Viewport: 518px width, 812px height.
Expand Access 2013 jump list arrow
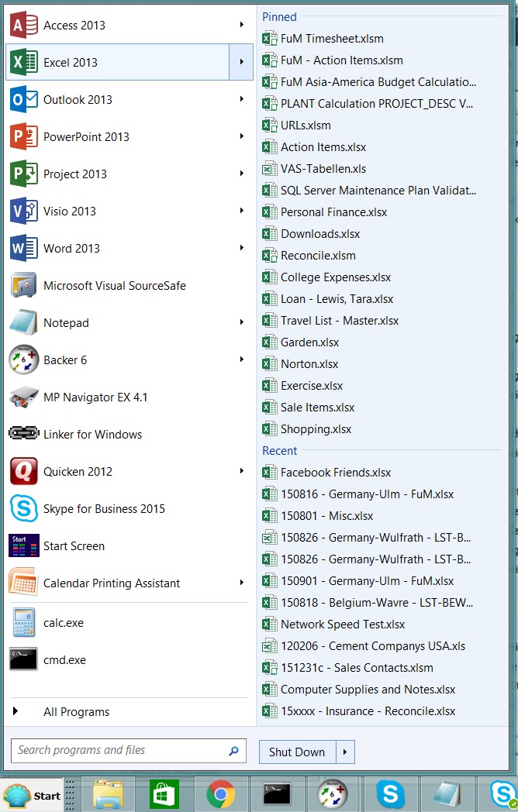(x=242, y=24)
